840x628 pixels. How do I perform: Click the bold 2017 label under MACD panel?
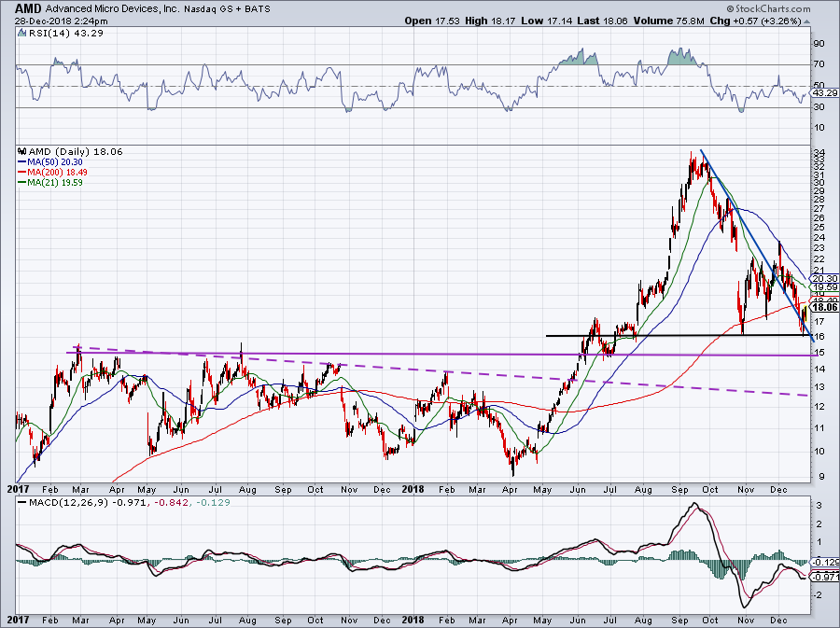[17, 620]
